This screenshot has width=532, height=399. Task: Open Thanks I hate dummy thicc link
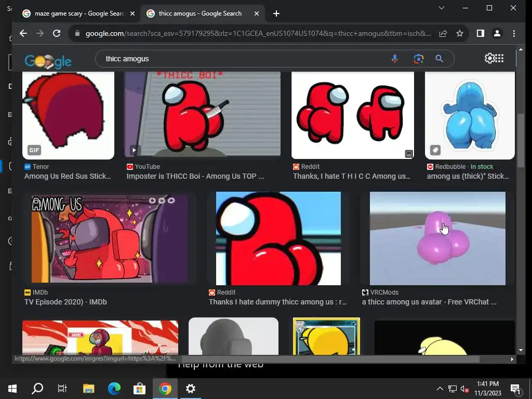277,302
